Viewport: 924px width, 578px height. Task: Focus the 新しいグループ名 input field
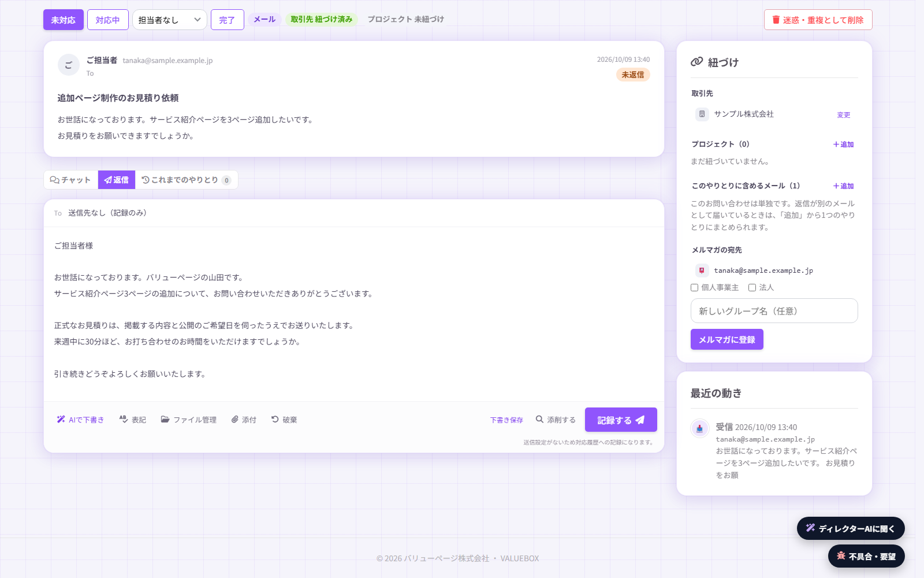point(774,311)
